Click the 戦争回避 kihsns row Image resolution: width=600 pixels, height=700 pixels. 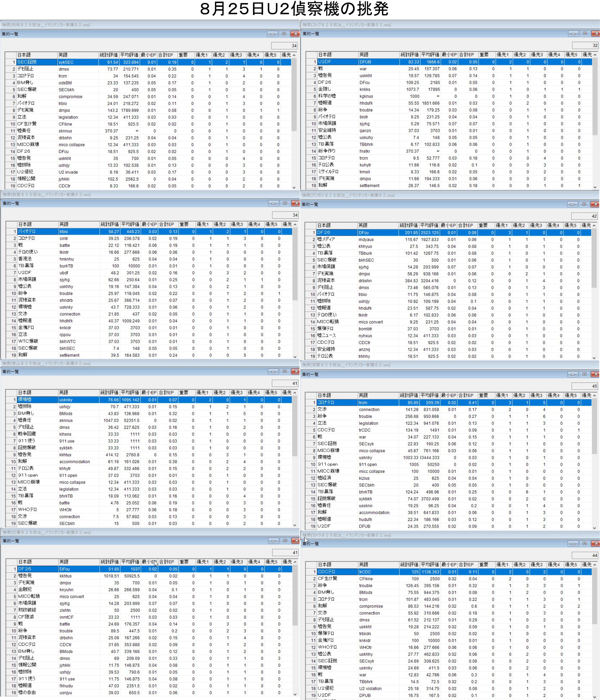tap(65, 434)
